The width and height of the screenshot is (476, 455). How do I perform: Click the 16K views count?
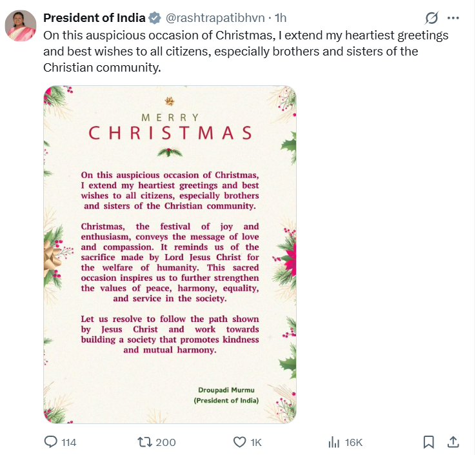point(354,442)
